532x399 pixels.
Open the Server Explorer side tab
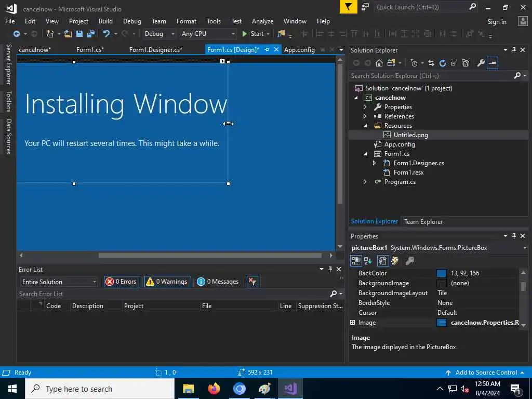[8, 64]
